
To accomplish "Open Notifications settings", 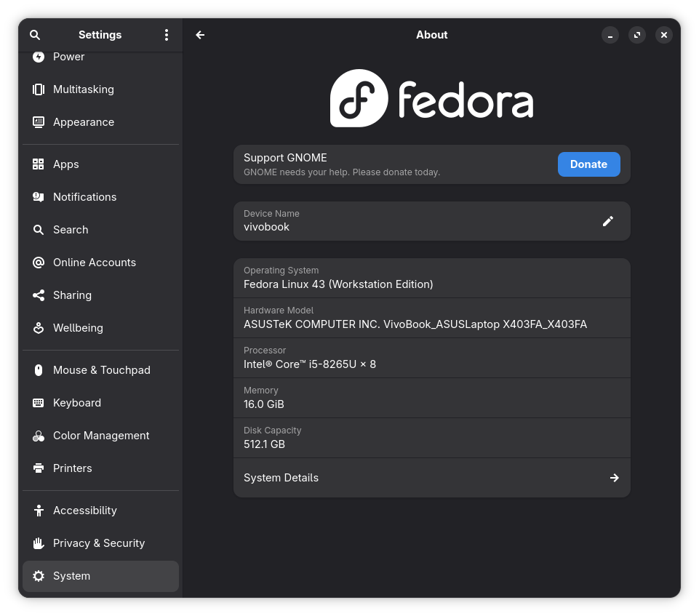I will (x=101, y=197).
